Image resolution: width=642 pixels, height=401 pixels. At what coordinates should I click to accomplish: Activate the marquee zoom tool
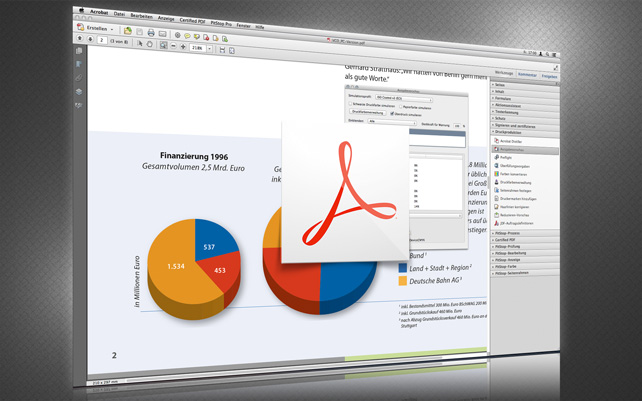click(x=163, y=45)
